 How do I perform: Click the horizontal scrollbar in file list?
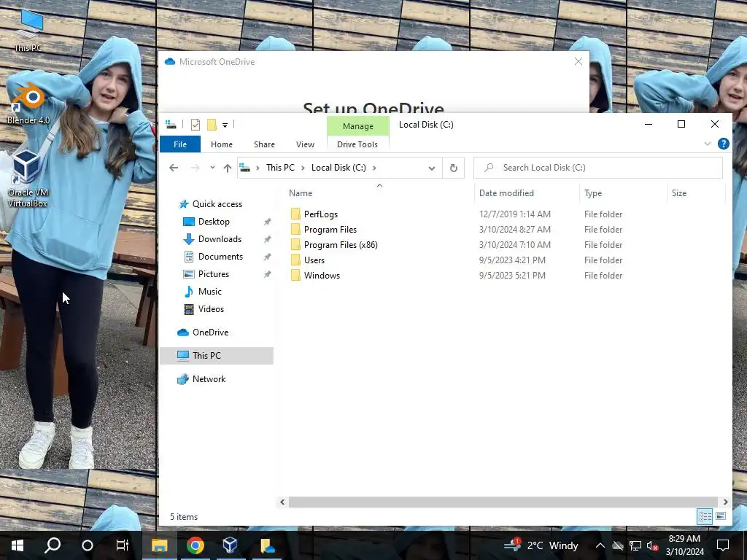click(x=503, y=502)
